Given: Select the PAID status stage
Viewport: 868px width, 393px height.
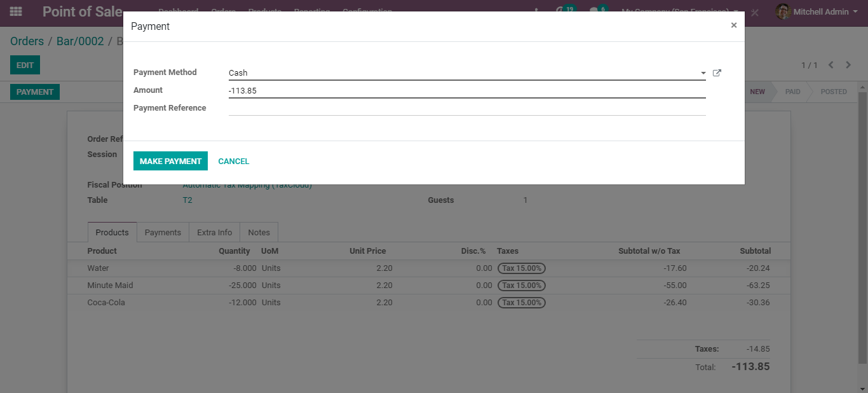Looking at the screenshot, I should pyautogui.click(x=792, y=92).
